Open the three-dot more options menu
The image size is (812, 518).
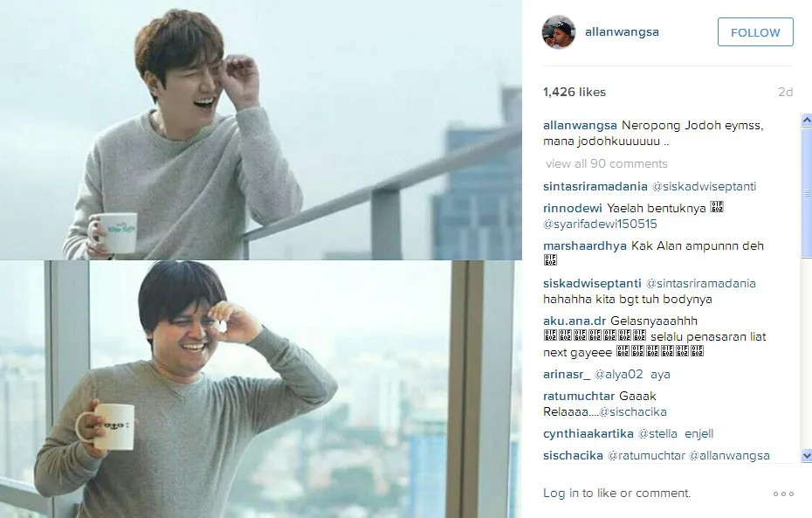click(x=783, y=494)
